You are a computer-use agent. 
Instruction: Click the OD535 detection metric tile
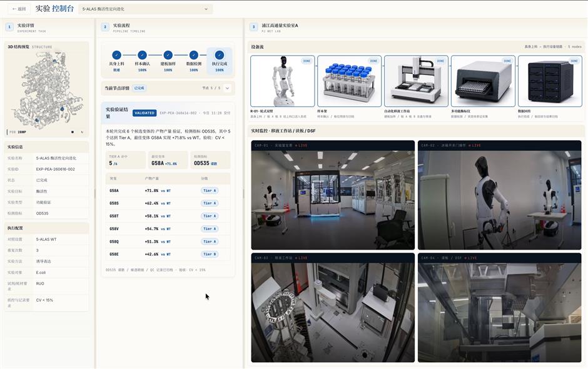[x=210, y=160]
